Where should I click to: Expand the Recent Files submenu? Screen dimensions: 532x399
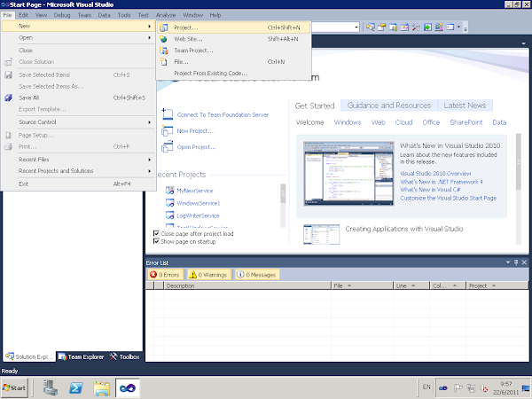click(79, 160)
